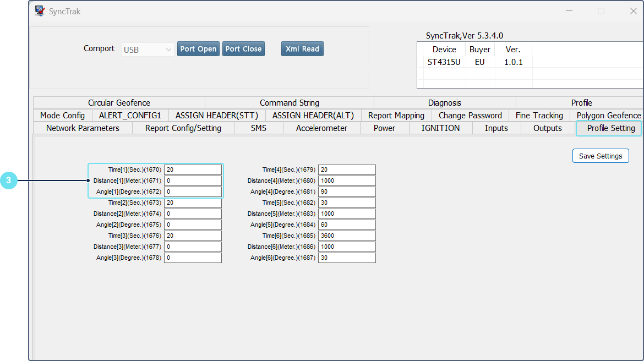This screenshot has height=361, width=644.
Task: Open the Mode Config tab
Action: 62,116
